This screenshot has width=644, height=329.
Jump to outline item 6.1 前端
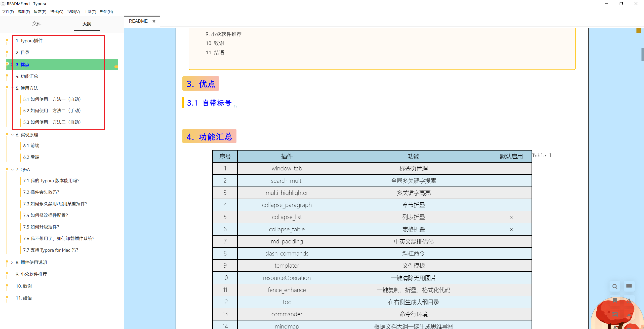click(x=31, y=146)
